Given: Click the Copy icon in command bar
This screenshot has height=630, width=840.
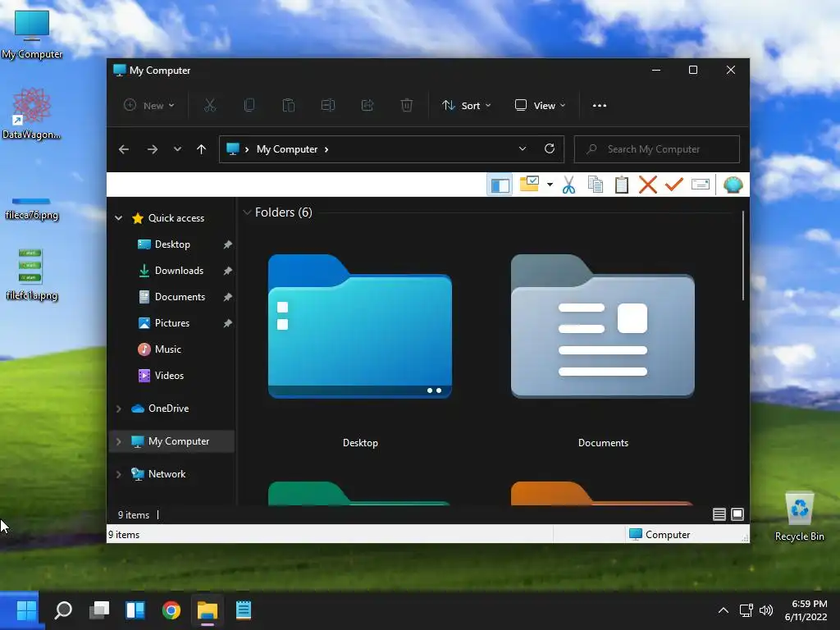Looking at the screenshot, I should coord(249,106).
